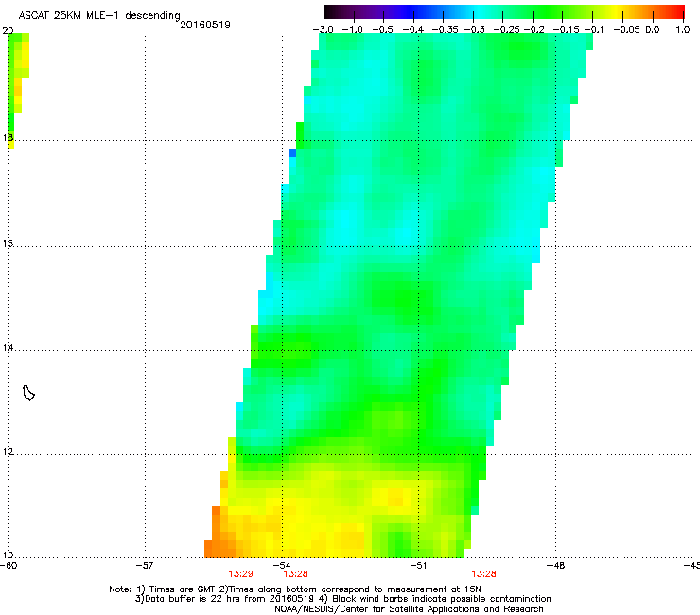Click the NOAA/NESDIS credit line
The image size is (700, 615).
[409, 609]
